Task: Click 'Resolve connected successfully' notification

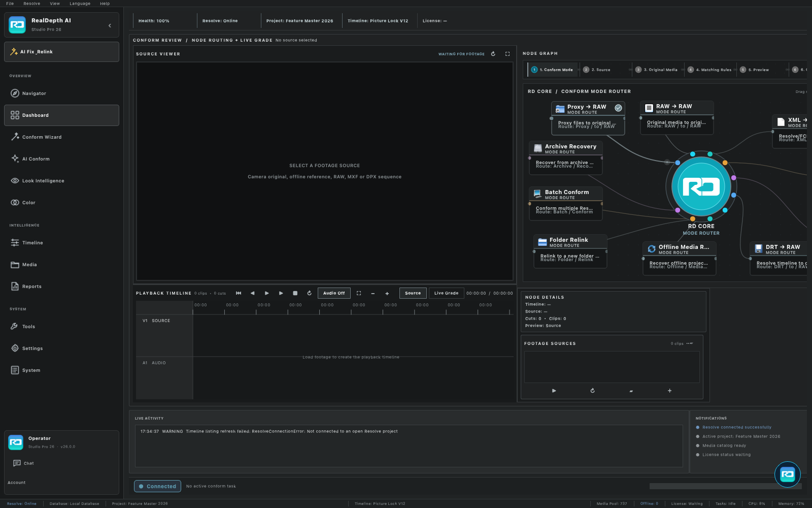Action: coord(737,427)
